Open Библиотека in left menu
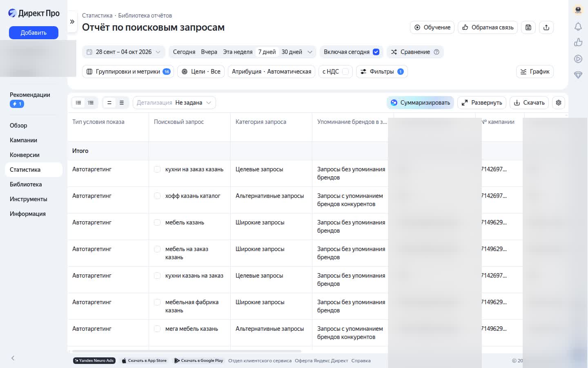 tap(26, 184)
